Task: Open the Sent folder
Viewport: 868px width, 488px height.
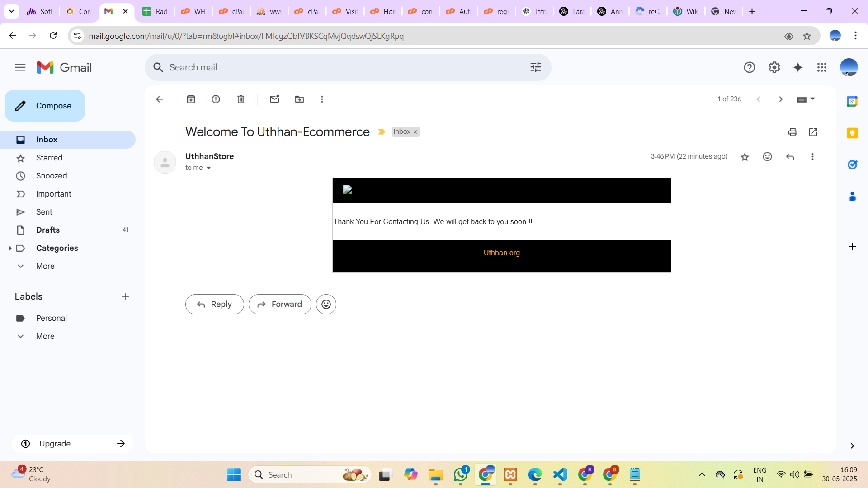Action: coord(44,212)
